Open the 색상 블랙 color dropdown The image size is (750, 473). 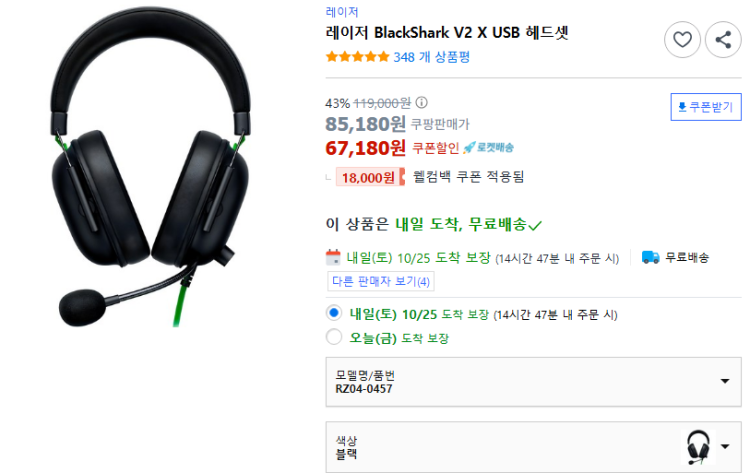click(x=533, y=447)
